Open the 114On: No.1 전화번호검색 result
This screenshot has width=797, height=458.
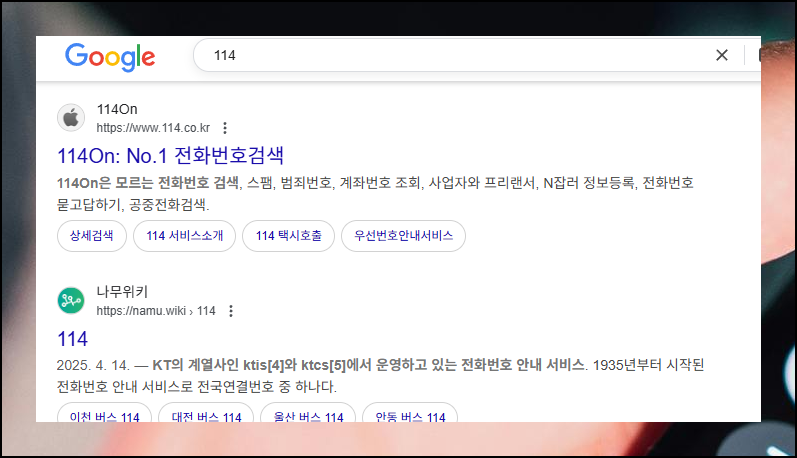coord(170,156)
